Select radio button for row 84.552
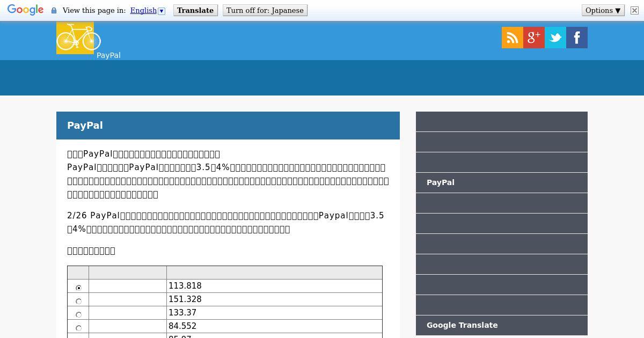This screenshot has height=338, width=644. tap(79, 328)
